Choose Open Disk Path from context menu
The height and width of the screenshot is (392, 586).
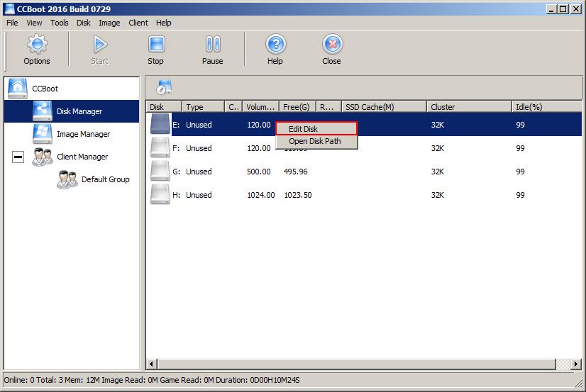click(316, 141)
